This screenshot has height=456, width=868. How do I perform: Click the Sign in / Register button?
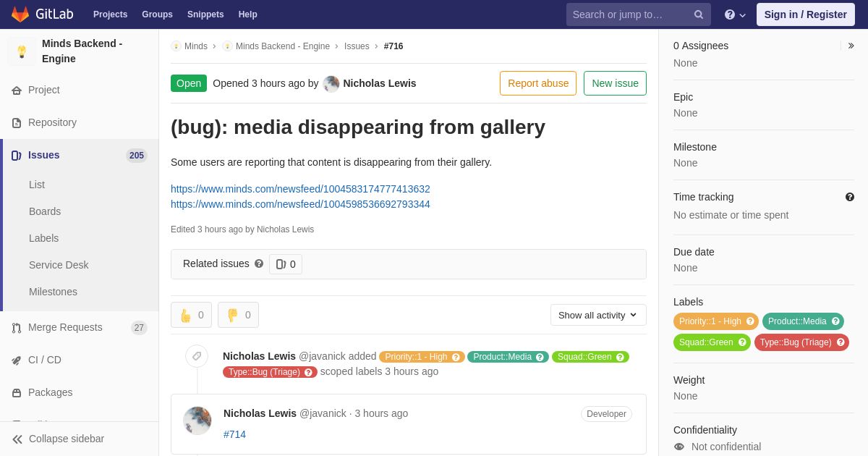[806, 14]
